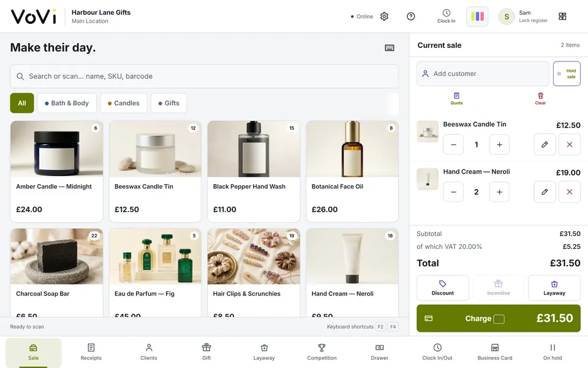Open the Layaway button in sale panel

click(x=554, y=288)
